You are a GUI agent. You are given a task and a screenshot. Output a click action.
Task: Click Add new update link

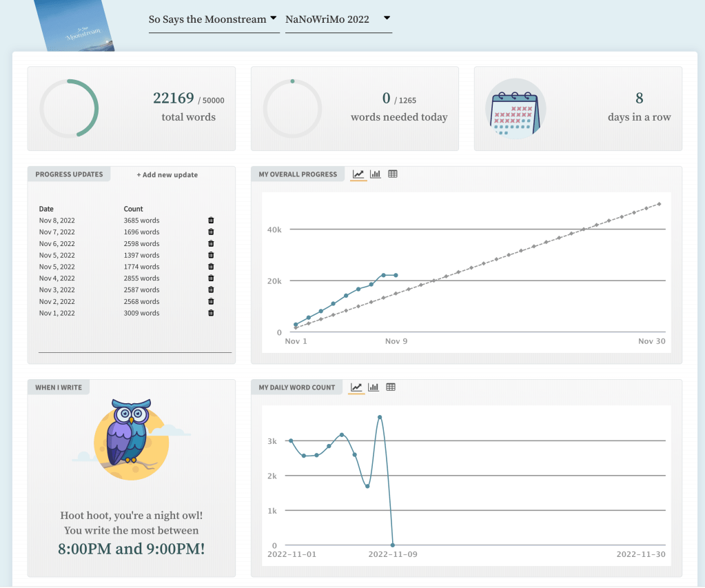click(167, 175)
